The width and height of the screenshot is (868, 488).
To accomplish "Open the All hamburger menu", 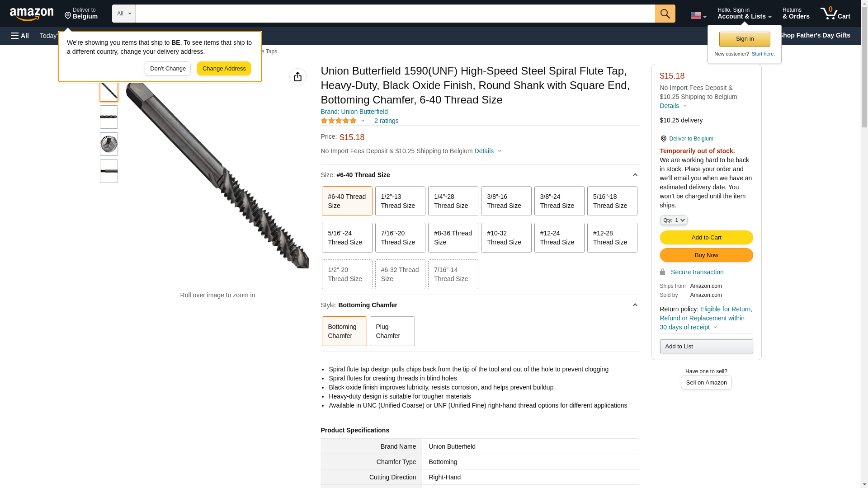I will [20, 36].
